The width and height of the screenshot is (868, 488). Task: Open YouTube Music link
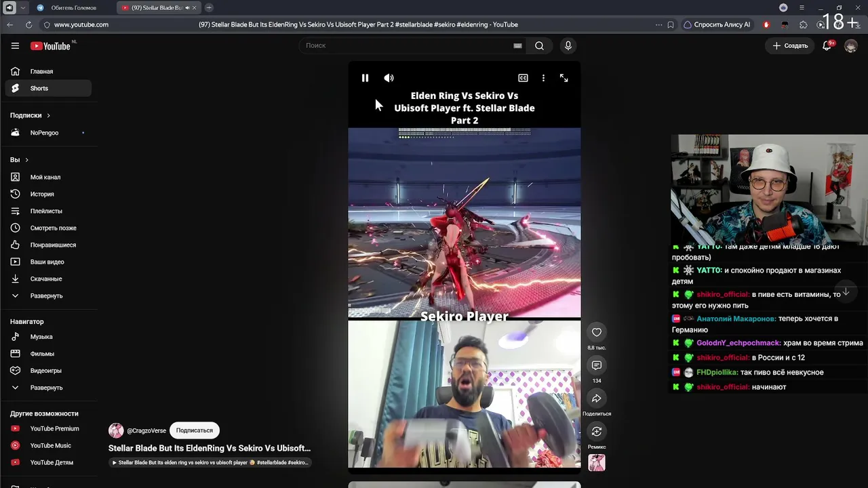pyautogui.click(x=48, y=445)
